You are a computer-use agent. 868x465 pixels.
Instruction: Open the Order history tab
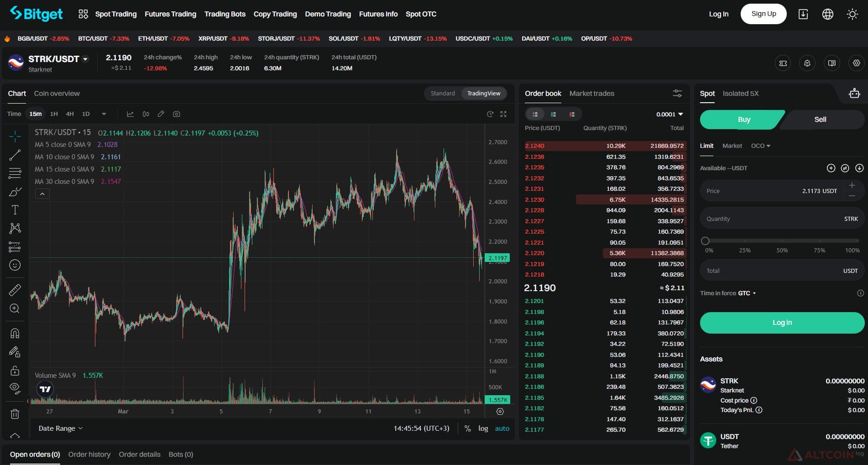pyautogui.click(x=89, y=455)
